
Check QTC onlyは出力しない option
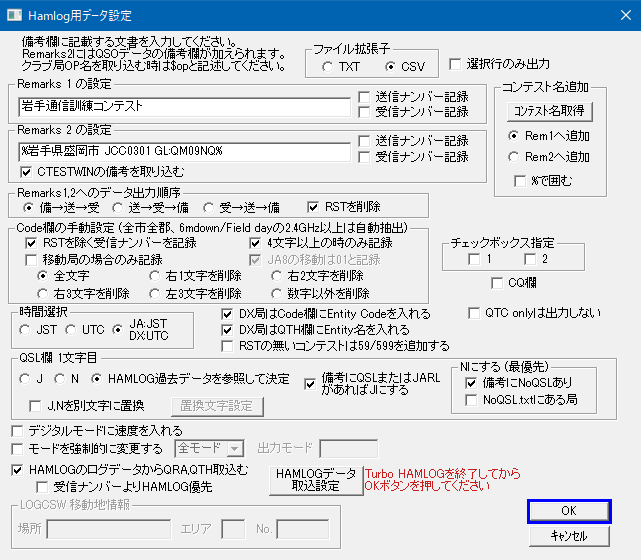point(476,313)
